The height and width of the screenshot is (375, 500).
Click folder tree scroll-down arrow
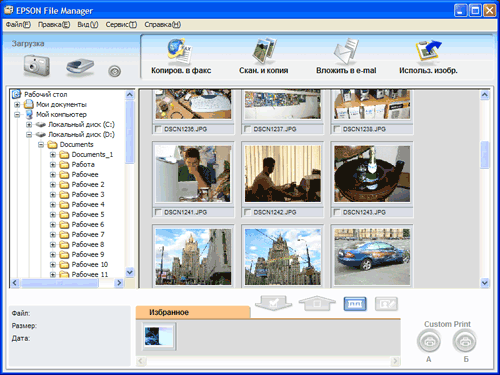coord(130,272)
